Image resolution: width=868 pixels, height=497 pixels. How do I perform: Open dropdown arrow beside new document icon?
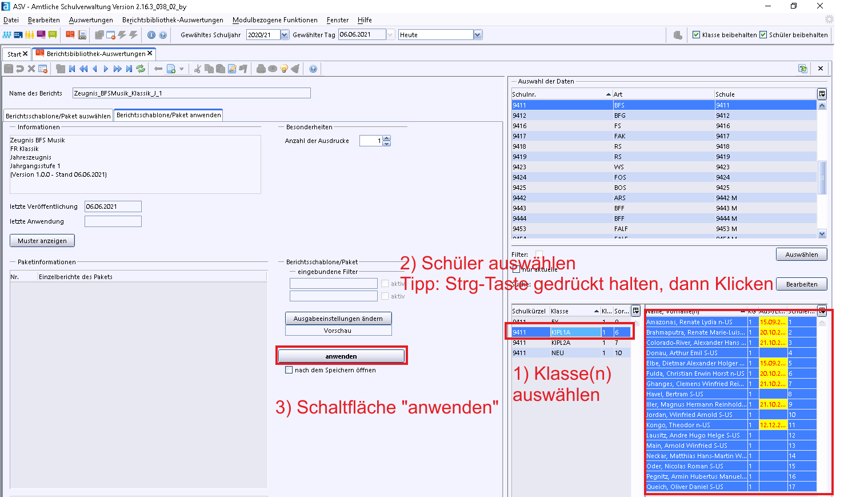click(x=182, y=69)
